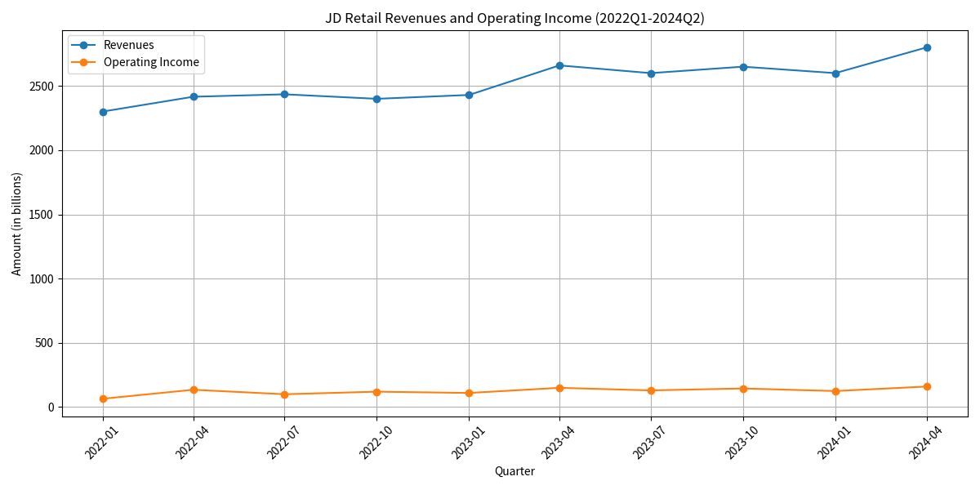980x490 pixels.
Task: Click the y-axis tick label "2500"
Action: [x=41, y=87]
